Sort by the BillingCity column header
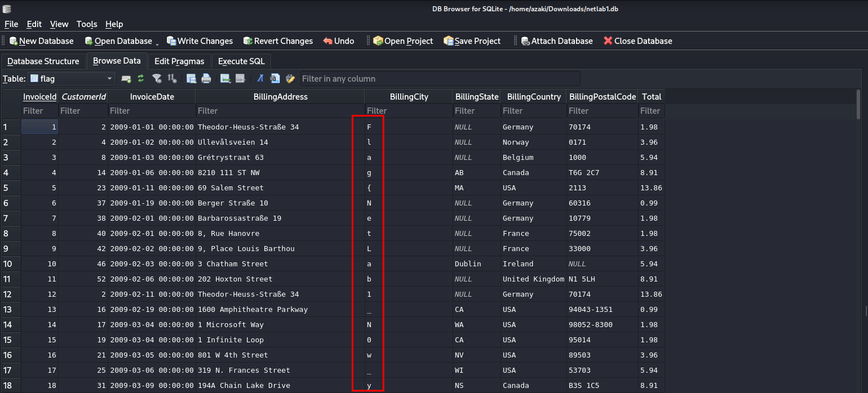The height and width of the screenshot is (393, 868). [409, 97]
